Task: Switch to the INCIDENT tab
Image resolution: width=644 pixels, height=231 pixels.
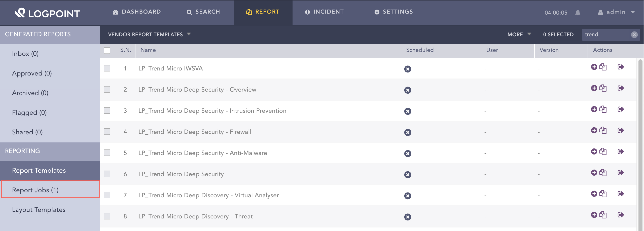Action: pyautogui.click(x=324, y=12)
